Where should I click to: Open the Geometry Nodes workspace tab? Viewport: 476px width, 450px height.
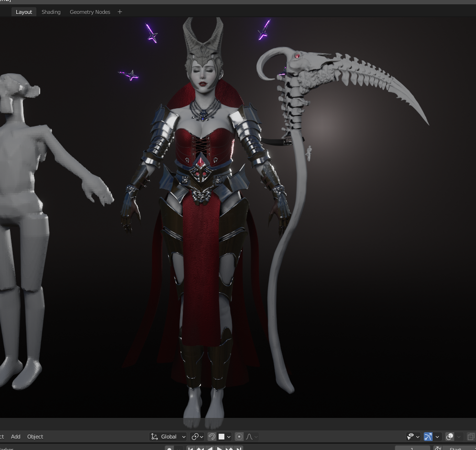point(90,12)
